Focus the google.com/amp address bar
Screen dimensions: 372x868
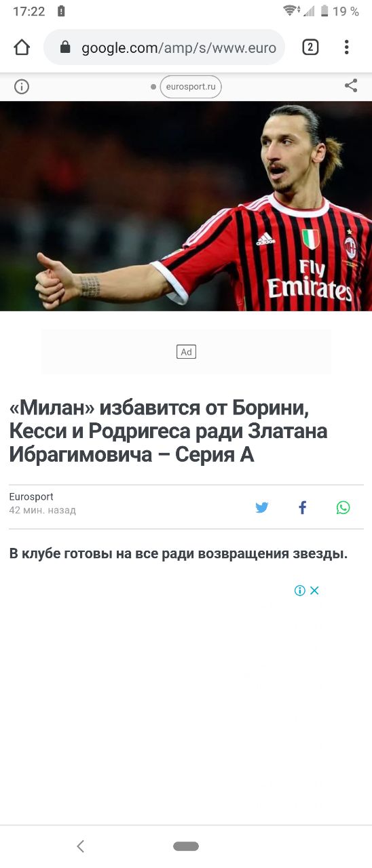(164, 47)
